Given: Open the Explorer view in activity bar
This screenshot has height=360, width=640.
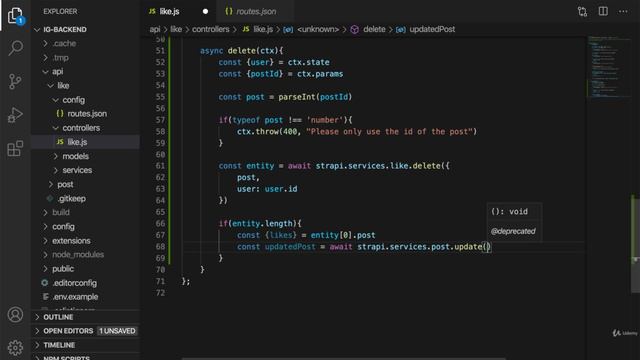Looking at the screenshot, I should pyautogui.click(x=16, y=16).
